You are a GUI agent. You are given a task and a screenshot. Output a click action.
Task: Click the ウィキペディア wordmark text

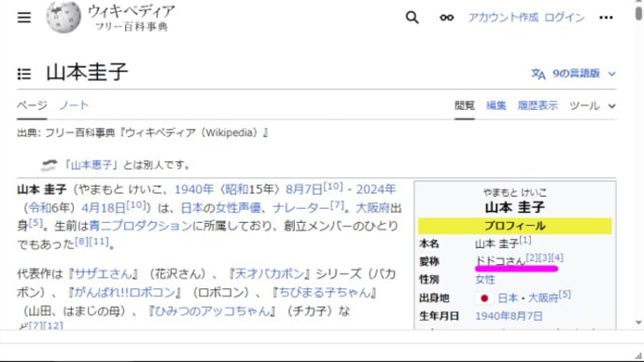[132, 11]
